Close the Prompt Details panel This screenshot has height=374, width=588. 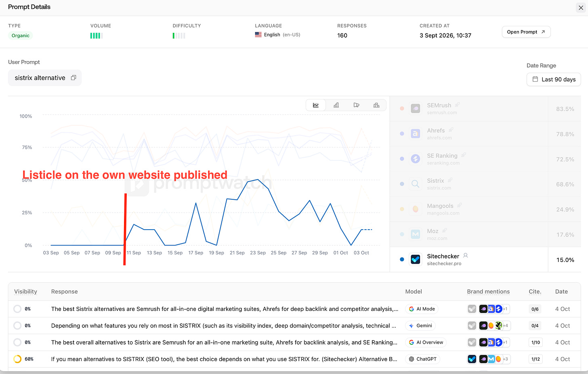(x=581, y=8)
